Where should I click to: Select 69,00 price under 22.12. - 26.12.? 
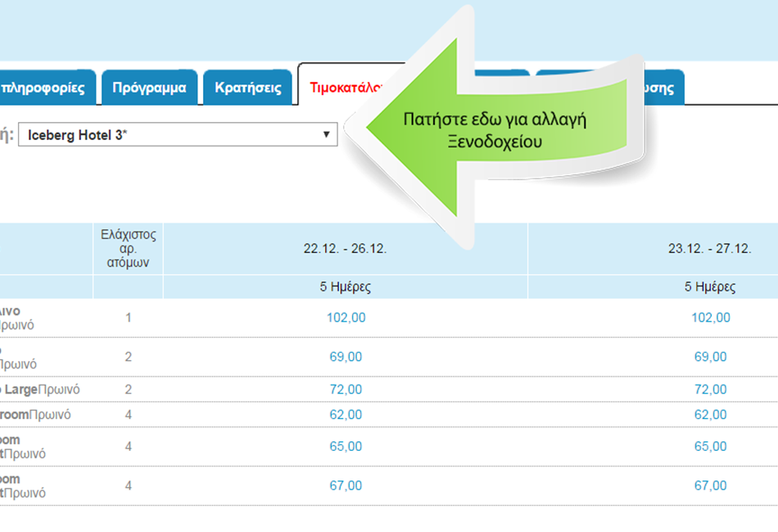[x=346, y=357]
